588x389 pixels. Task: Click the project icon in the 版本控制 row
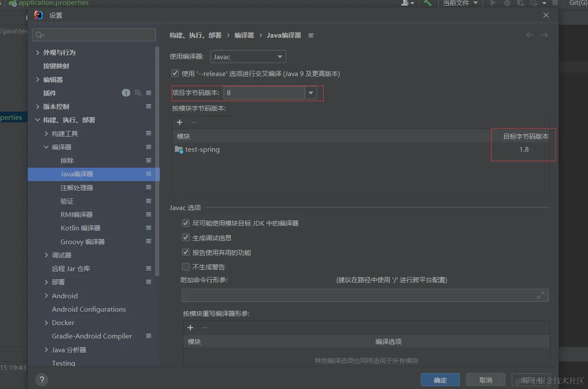coord(148,106)
